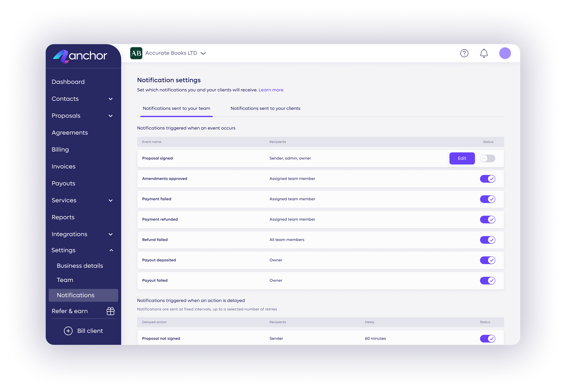
Task: Click the Notification settings heading
Action: (169, 80)
